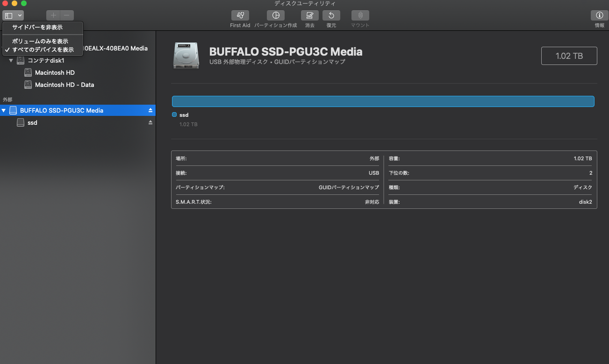Click the USB value in 接続 row
609x364 pixels.
[x=374, y=173]
